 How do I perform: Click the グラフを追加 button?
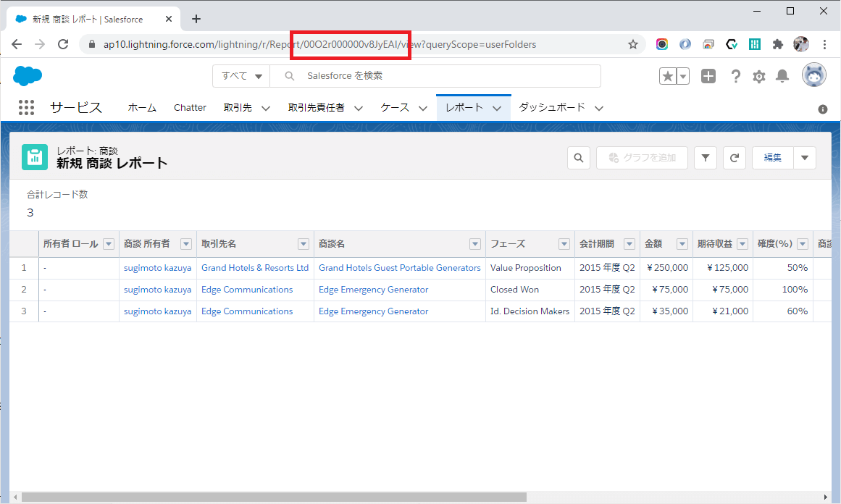[642, 158]
